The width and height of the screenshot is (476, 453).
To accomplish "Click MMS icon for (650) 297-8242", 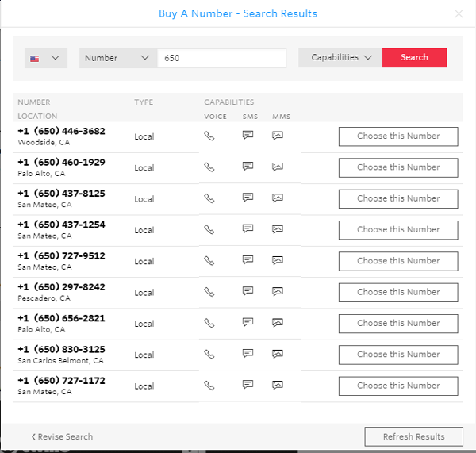I will (x=278, y=292).
